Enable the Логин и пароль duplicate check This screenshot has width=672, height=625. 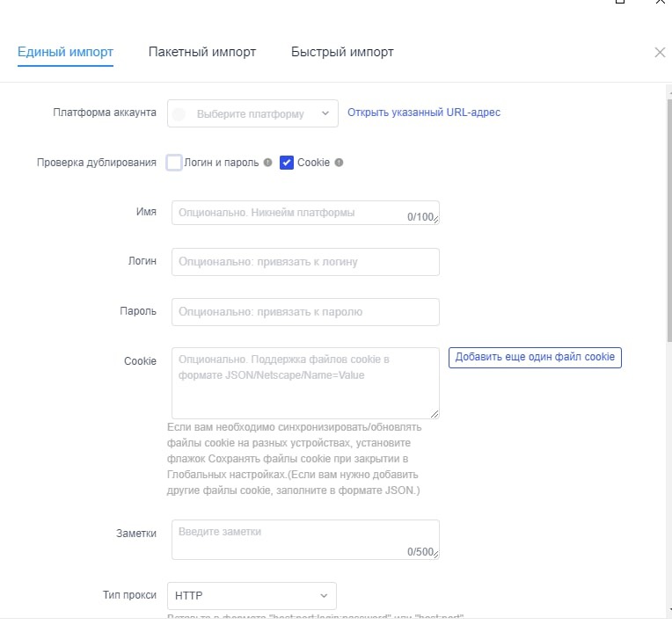coord(174,163)
